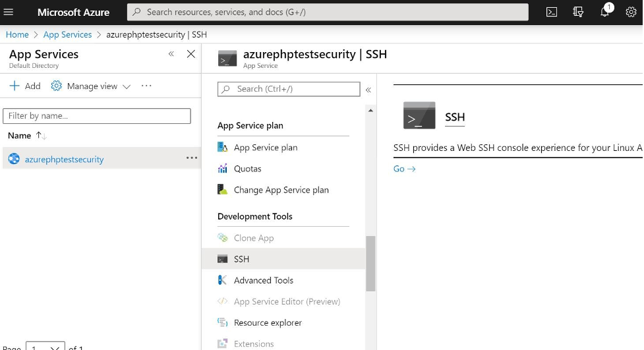
Task: Open portal settings gear
Action: pyautogui.click(x=631, y=12)
